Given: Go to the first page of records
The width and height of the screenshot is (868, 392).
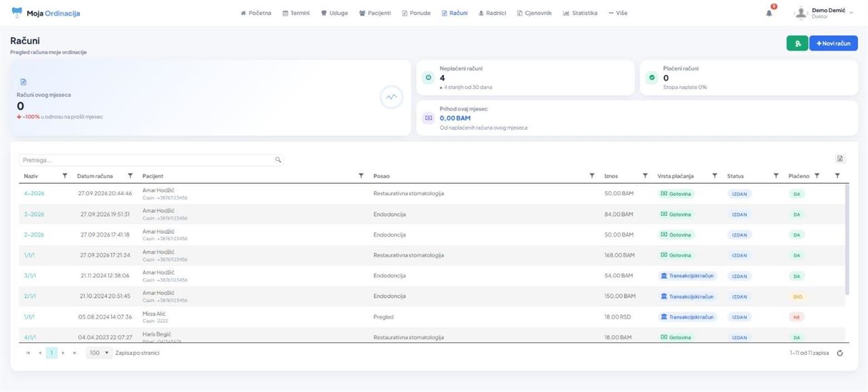Looking at the screenshot, I should pos(28,353).
